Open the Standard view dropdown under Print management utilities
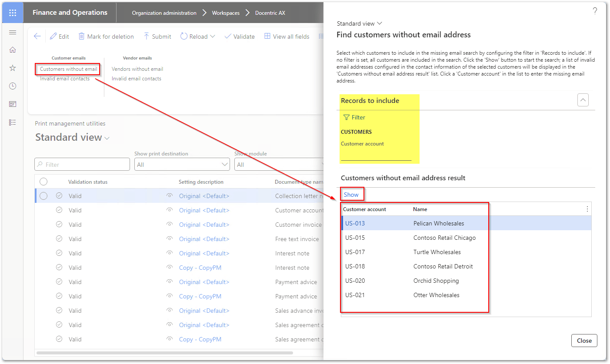The width and height of the screenshot is (610, 364). [x=72, y=137]
